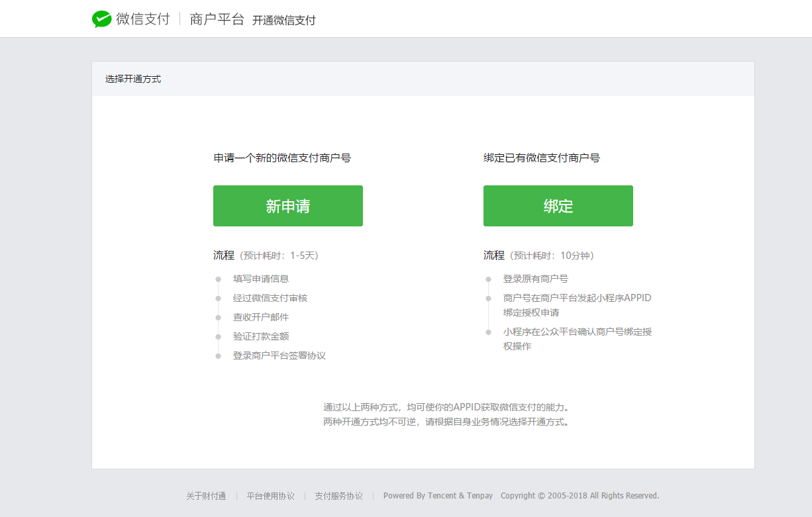Image resolution: width=812 pixels, height=517 pixels.
Task: Select the 经过微信支付审核 step
Action: pyautogui.click(x=270, y=298)
